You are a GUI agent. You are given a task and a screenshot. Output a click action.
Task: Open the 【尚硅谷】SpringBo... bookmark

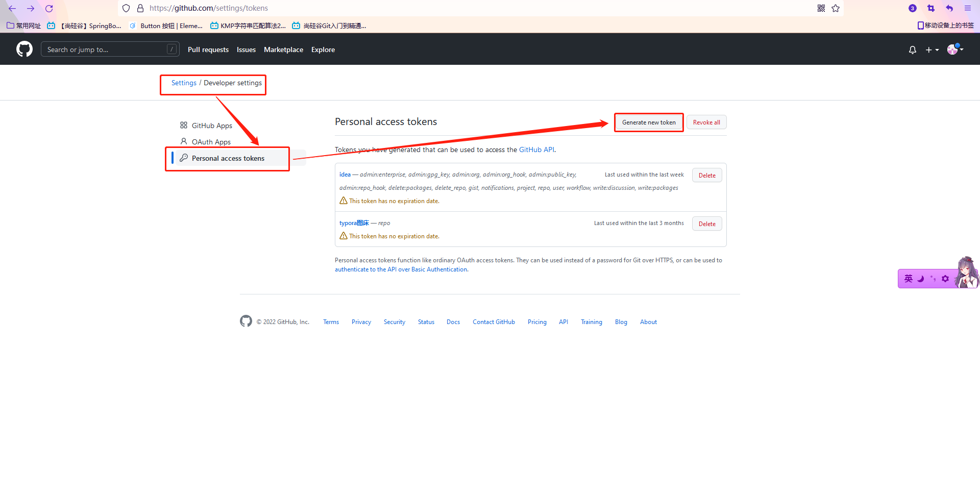pos(84,26)
